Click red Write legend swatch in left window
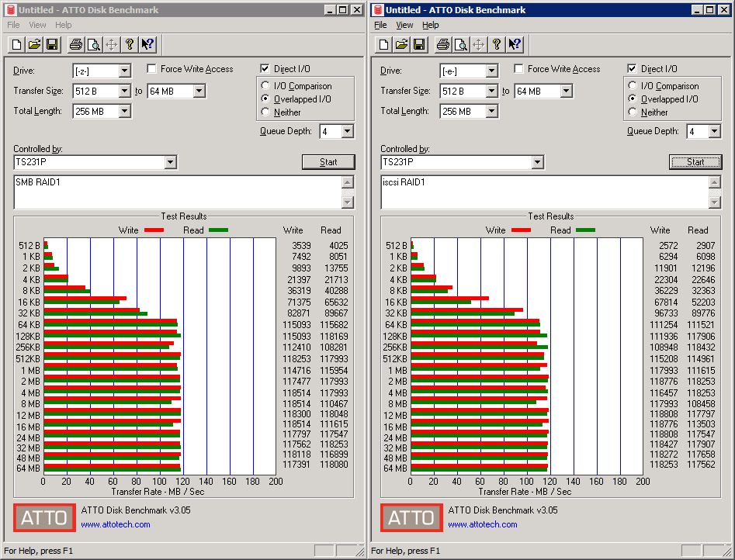 point(154,230)
